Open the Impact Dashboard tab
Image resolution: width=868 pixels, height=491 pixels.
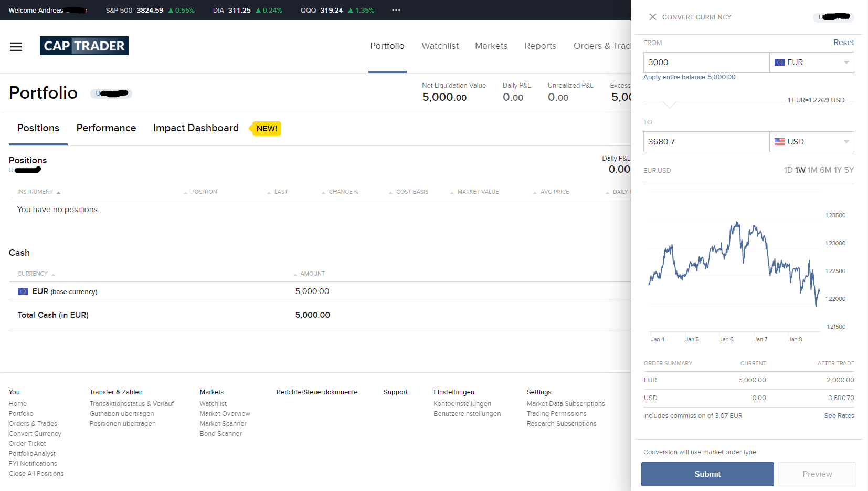(196, 128)
